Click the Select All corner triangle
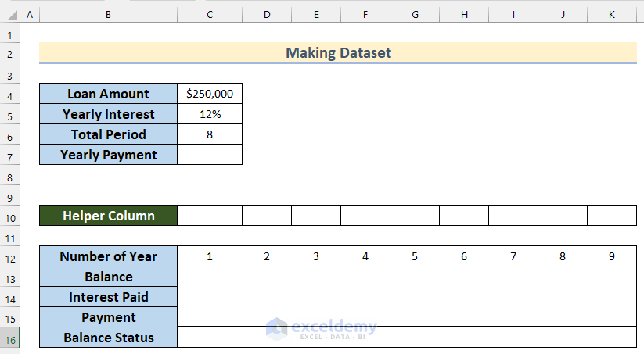644x354 pixels. pyautogui.click(x=9, y=15)
